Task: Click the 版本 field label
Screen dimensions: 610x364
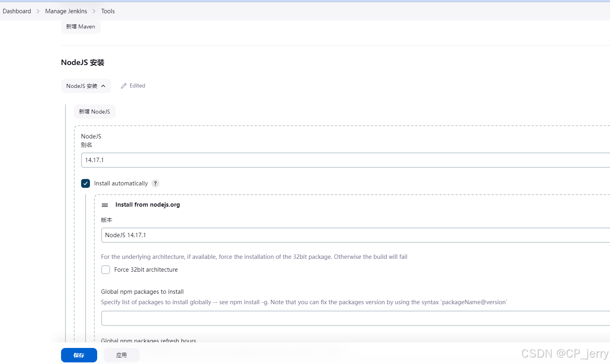Action: [x=106, y=220]
